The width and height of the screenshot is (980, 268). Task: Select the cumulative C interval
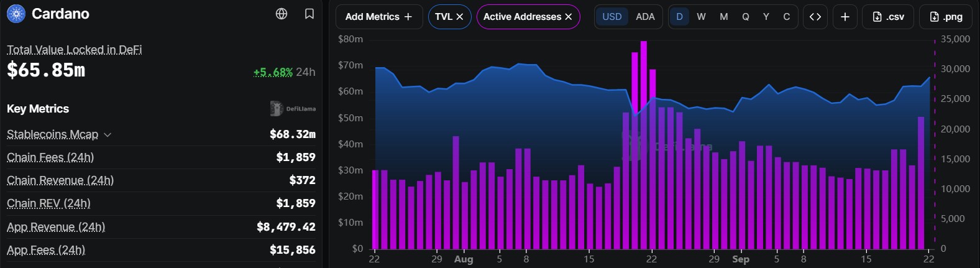(787, 17)
